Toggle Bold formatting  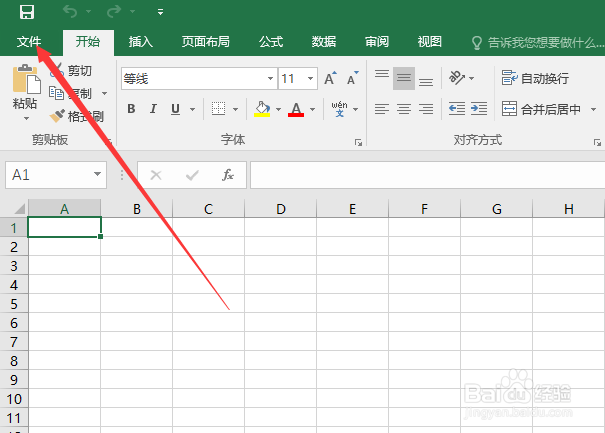[x=131, y=109]
